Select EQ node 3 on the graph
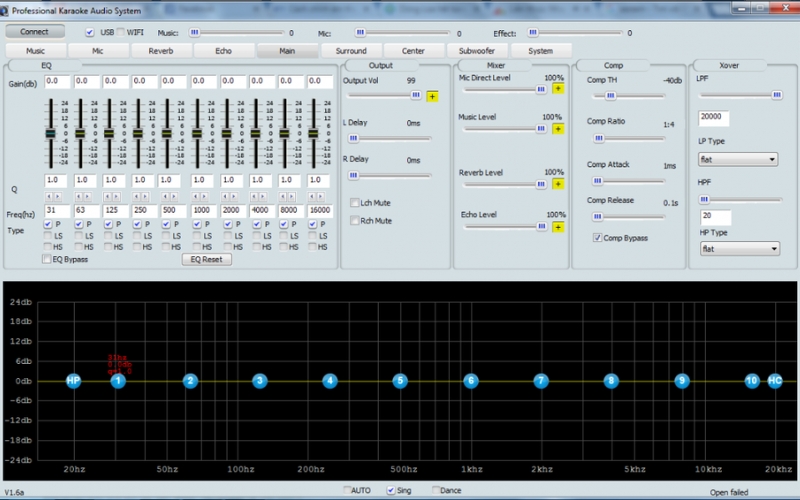Viewport: 800px width, 500px height. click(x=260, y=381)
